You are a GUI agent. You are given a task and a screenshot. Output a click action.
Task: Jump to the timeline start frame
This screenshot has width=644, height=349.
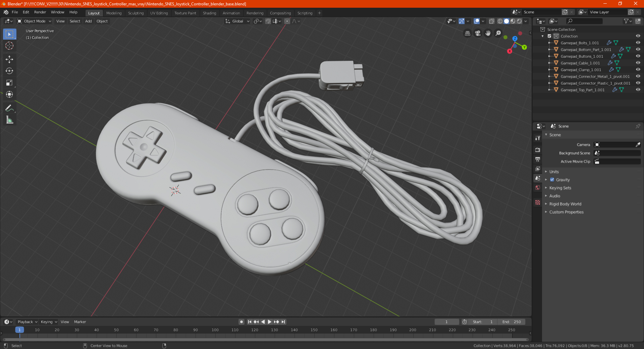(x=250, y=322)
